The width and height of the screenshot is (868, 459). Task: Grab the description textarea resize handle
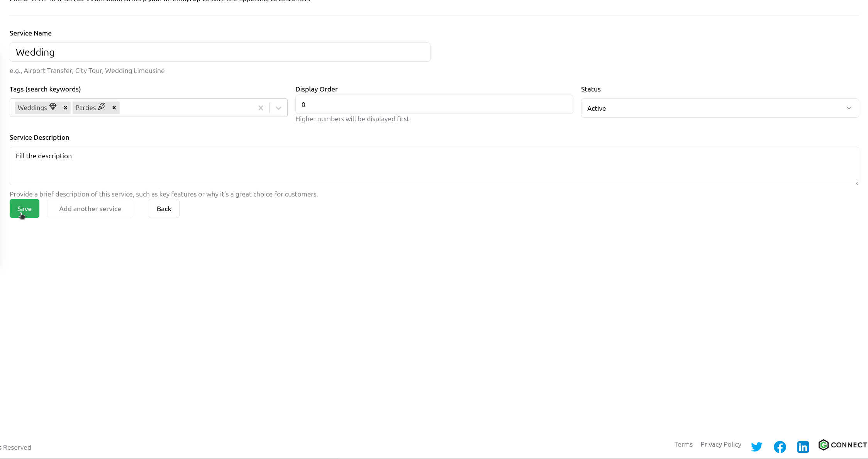[856, 183]
